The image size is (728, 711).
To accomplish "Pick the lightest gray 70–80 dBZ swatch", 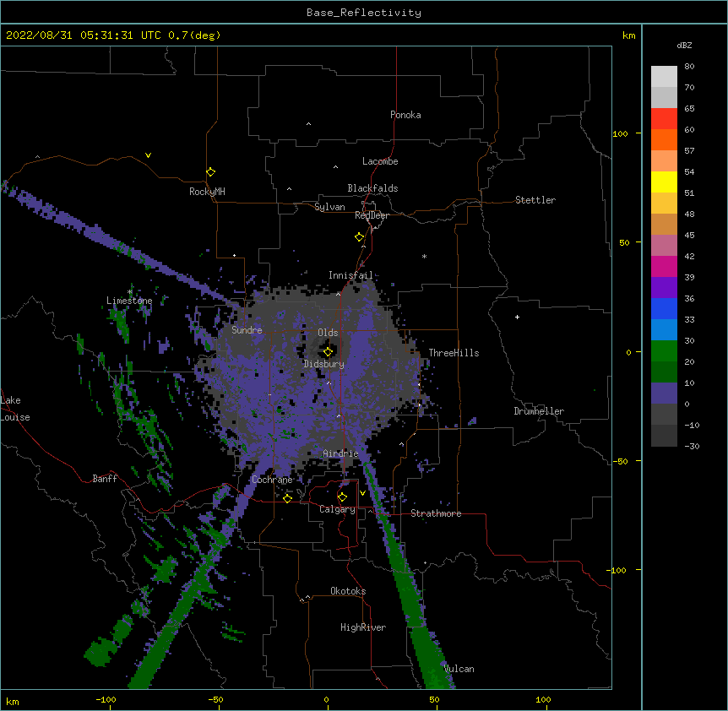I will [664, 77].
